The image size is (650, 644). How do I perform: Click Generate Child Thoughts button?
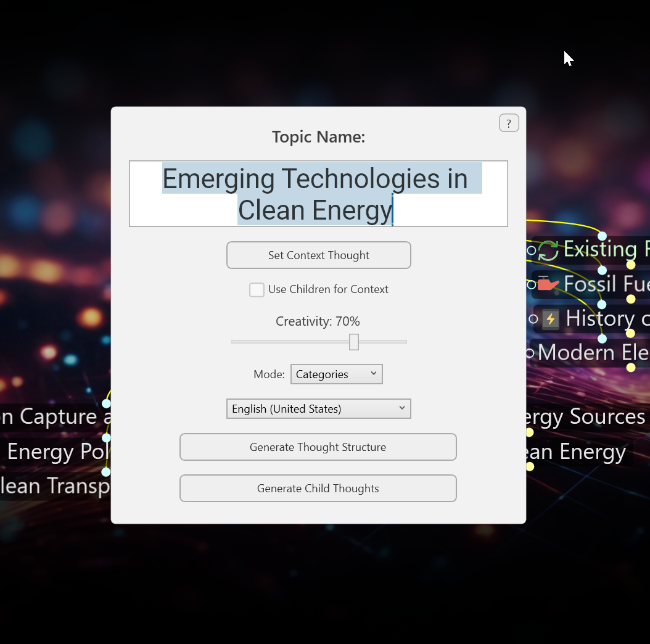[318, 489]
